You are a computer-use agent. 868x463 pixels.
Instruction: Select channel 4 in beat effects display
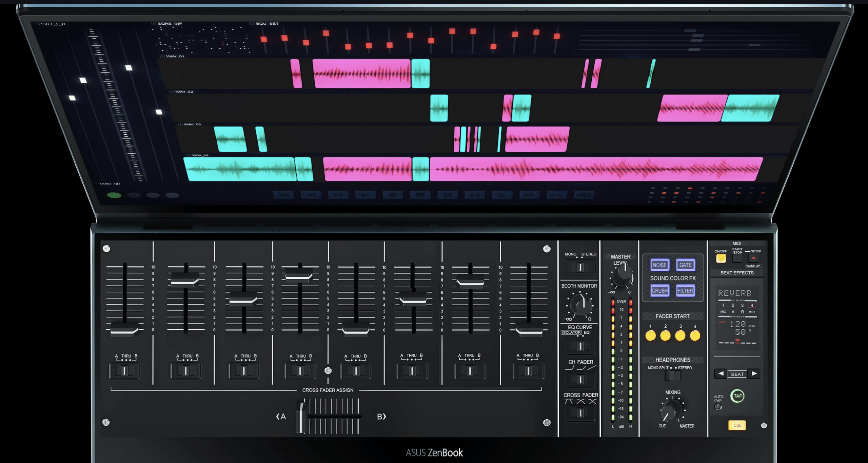(x=752, y=305)
